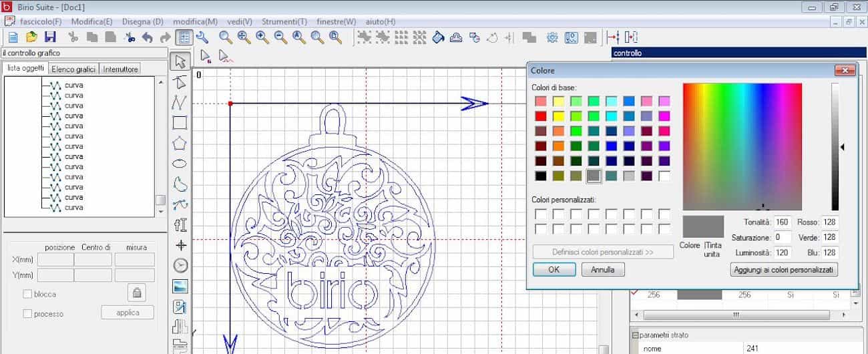The image size is (868, 354).
Task: Click OK in the Colore dialog
Action: coord(554,270)
